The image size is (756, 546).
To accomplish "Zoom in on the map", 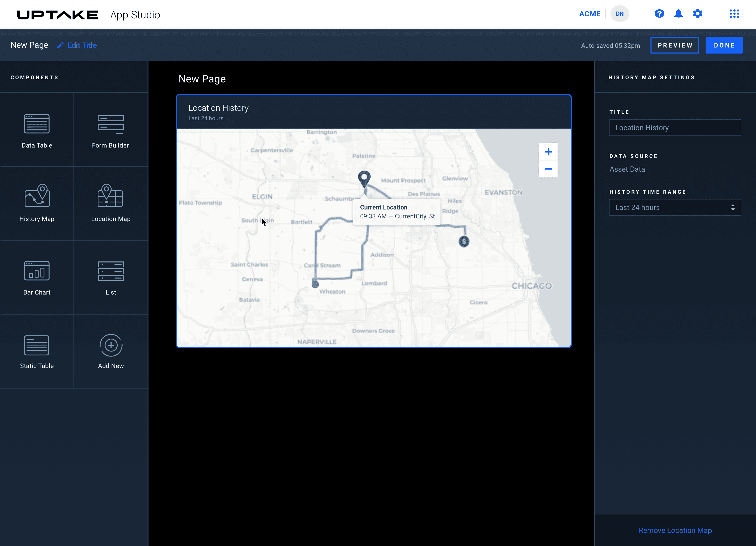I will (548, 152).
